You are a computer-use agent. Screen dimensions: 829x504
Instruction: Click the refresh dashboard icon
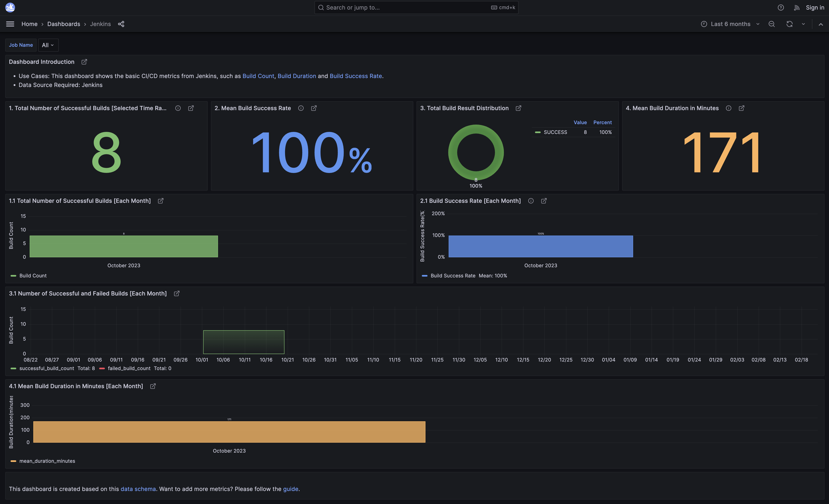789,24
